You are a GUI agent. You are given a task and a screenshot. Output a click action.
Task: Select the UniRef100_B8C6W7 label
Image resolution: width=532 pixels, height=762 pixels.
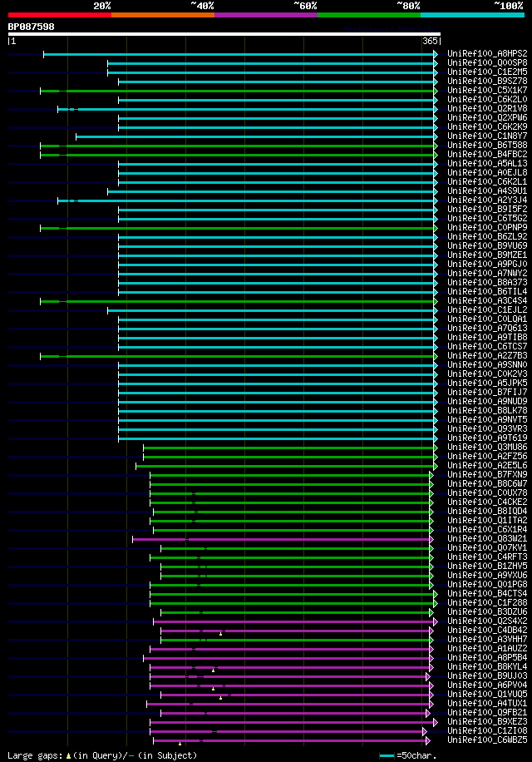pyautogui.click(x=487, y=483)
